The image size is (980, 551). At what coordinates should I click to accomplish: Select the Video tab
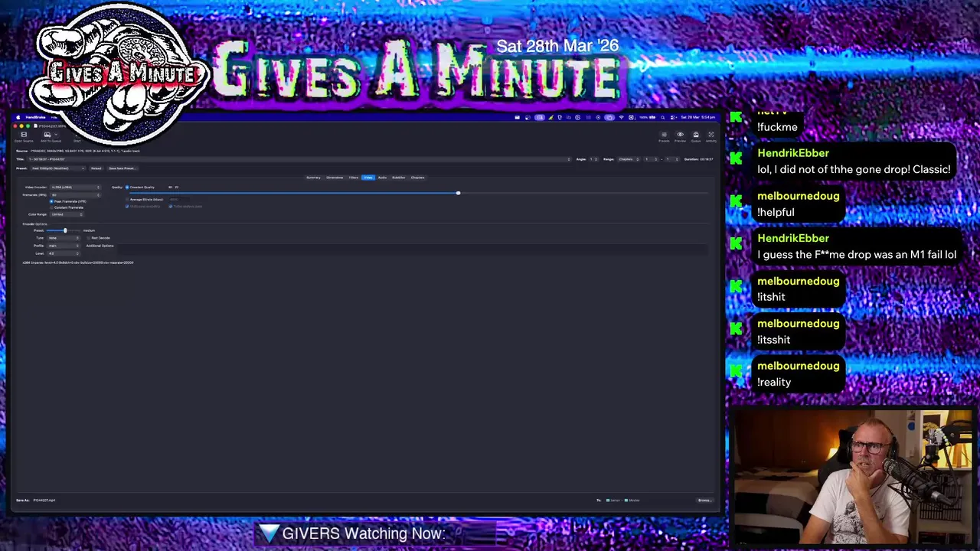point(368,178)
